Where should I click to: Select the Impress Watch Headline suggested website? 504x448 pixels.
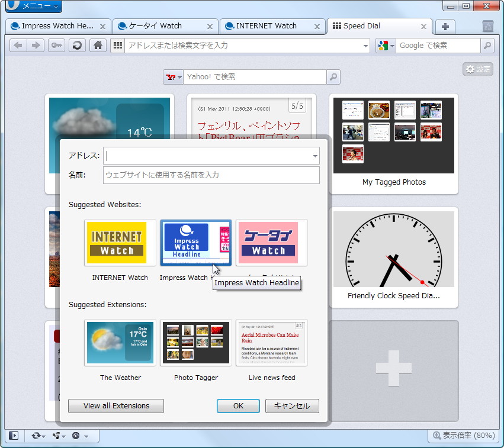[x=196, y=243]
